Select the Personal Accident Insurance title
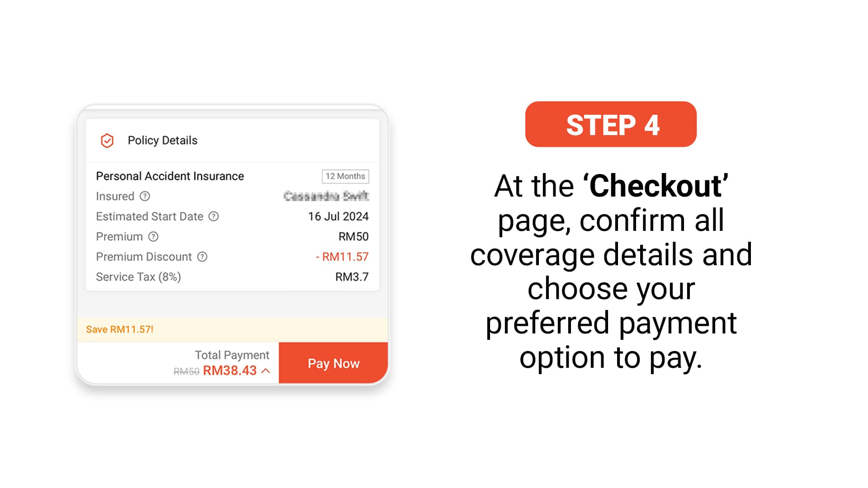The width and height of the screenshot is (868, 488). tap(170, 176)
